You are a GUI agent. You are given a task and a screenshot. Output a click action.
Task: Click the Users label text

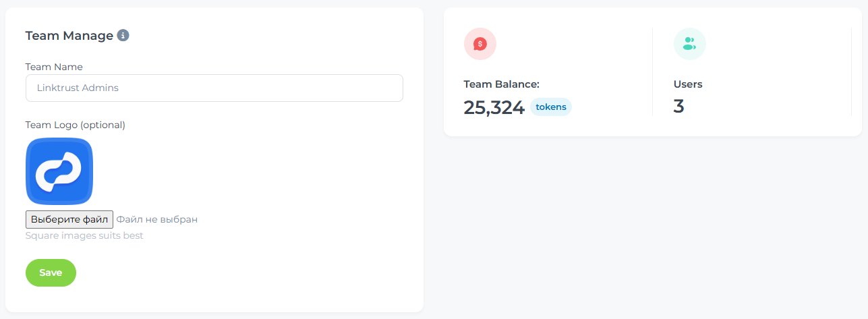click(688, 84)
